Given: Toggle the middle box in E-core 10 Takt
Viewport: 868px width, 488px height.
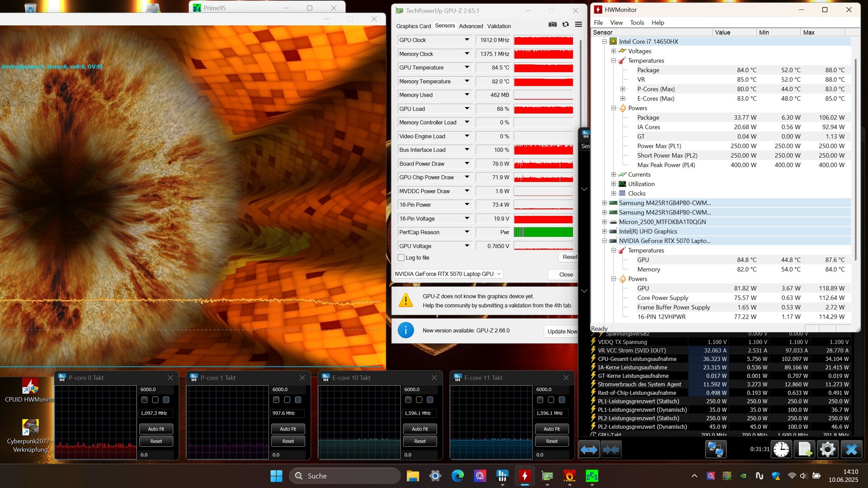Looking at the screenshot, I should tap(419, 400).
